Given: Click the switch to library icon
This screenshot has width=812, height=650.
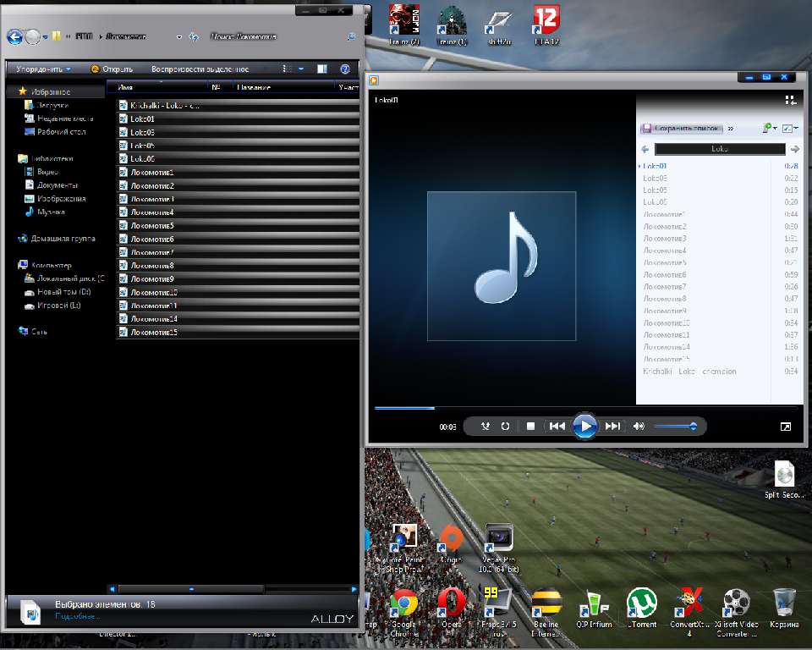Looking at the screenshot, I should tap(790, 100).
